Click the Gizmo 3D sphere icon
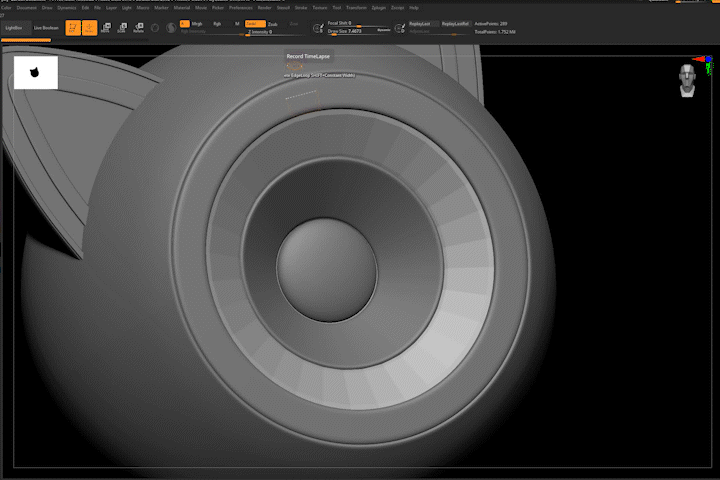Screen dimensions: 720x480 click(155, 28)
